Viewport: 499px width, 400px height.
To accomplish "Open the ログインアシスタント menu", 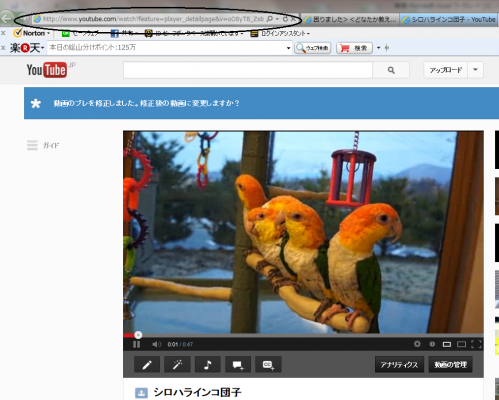I will 280,33.
